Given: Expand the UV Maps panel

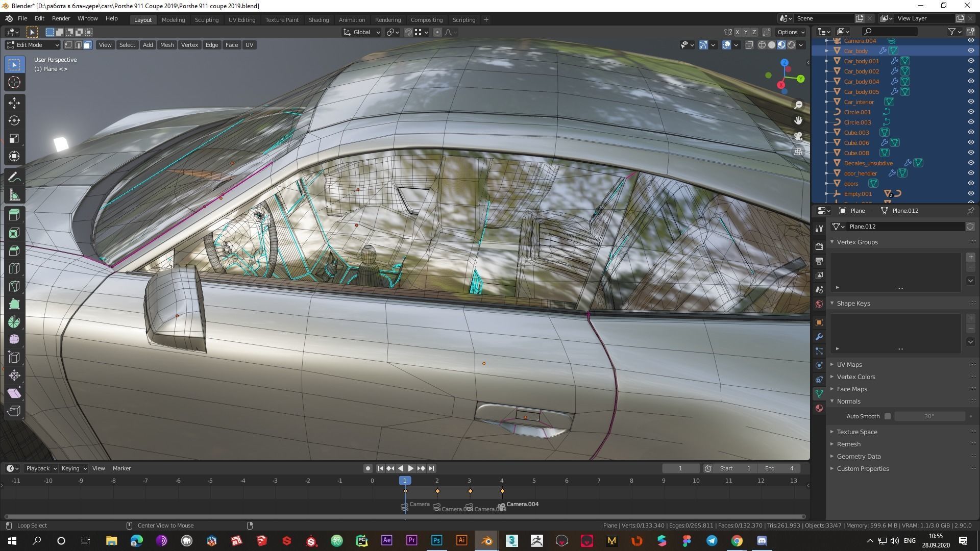Looking at the screenshot, I should pyautogui.click(x=849, y=364).
